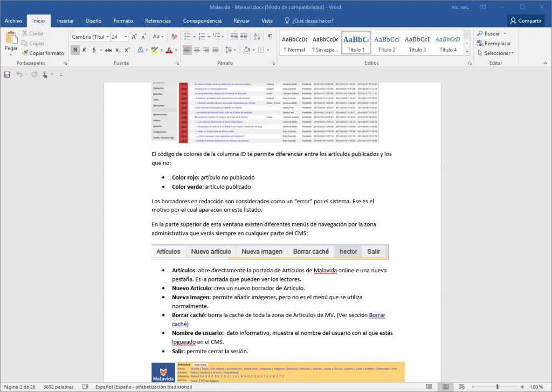The width and height of the screenshot is (552, 392).
Task: Click the Copiar button
Action: pyautogui.click(x=33, y=43)
